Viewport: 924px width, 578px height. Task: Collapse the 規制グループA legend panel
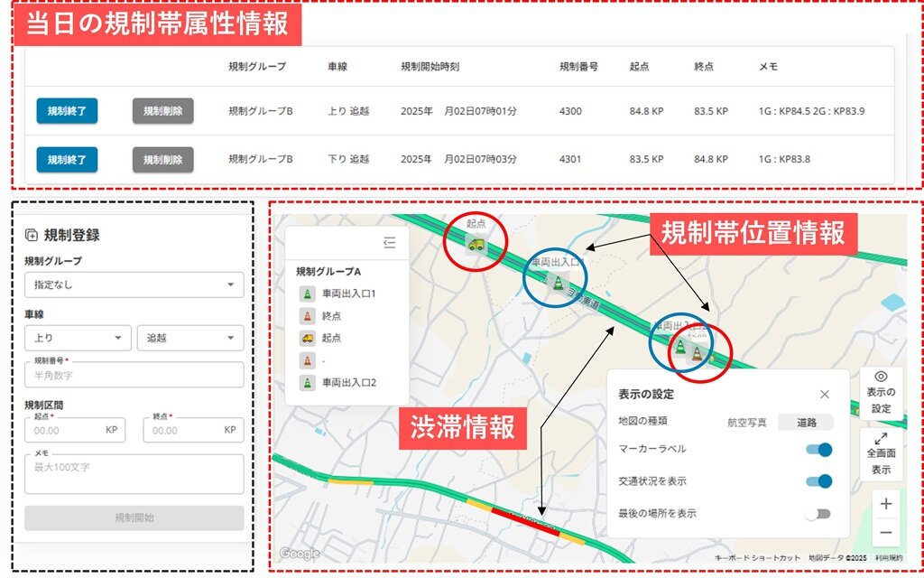point(389,243)
